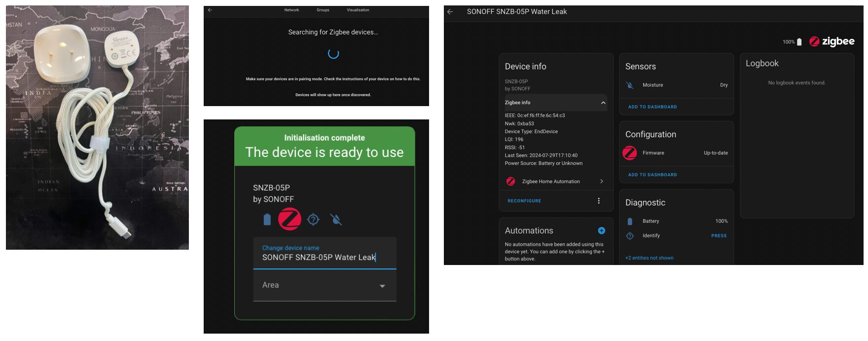Open Zigbee Home Automation integration row
Image resolution: width=868 pixels, height=341 pixels.
click(555, 182)
